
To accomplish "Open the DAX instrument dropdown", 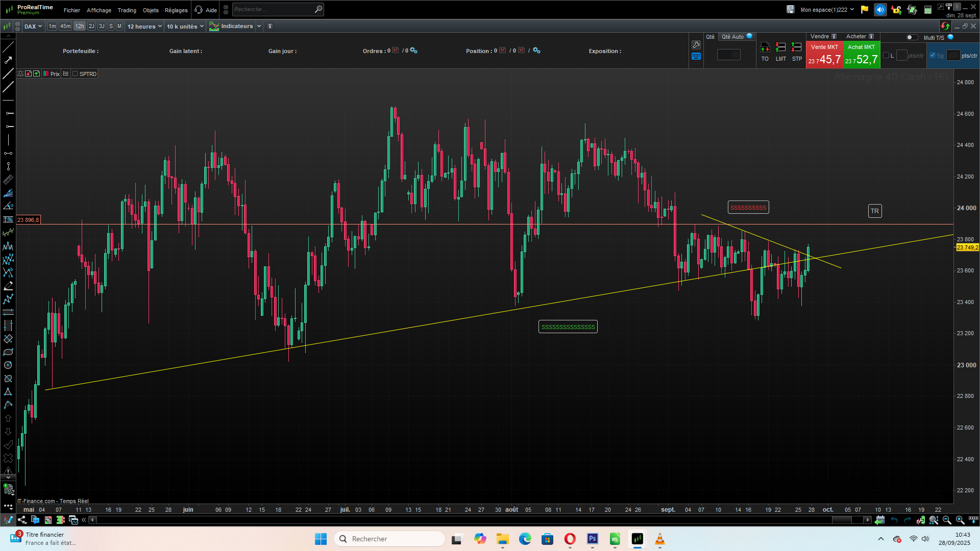I will point(33,26).
